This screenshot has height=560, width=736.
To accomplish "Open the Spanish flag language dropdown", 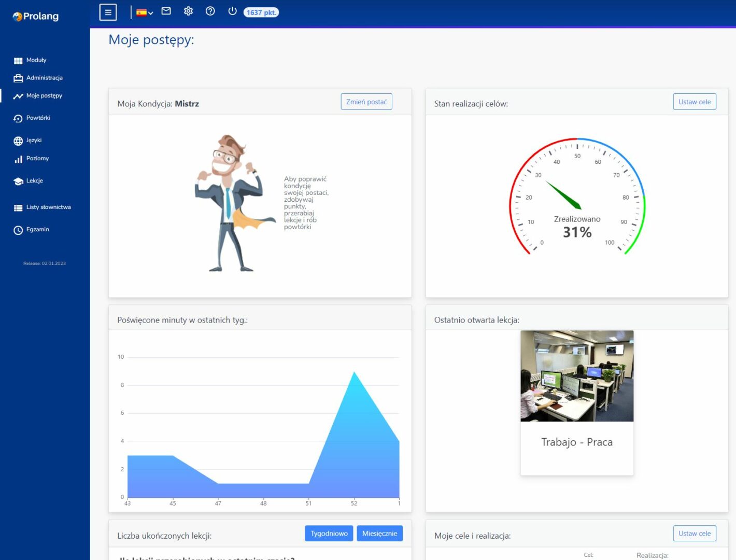I will 145,12.
